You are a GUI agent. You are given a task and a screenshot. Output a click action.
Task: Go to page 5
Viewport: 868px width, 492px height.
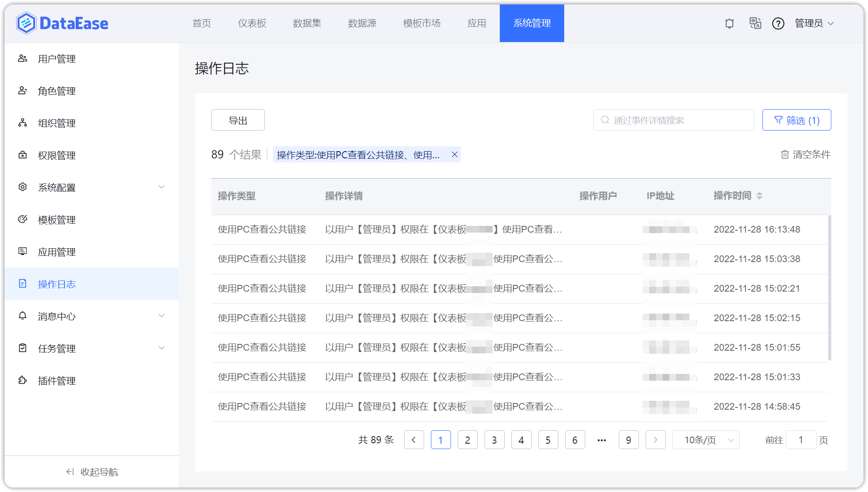tap(548, 440)
